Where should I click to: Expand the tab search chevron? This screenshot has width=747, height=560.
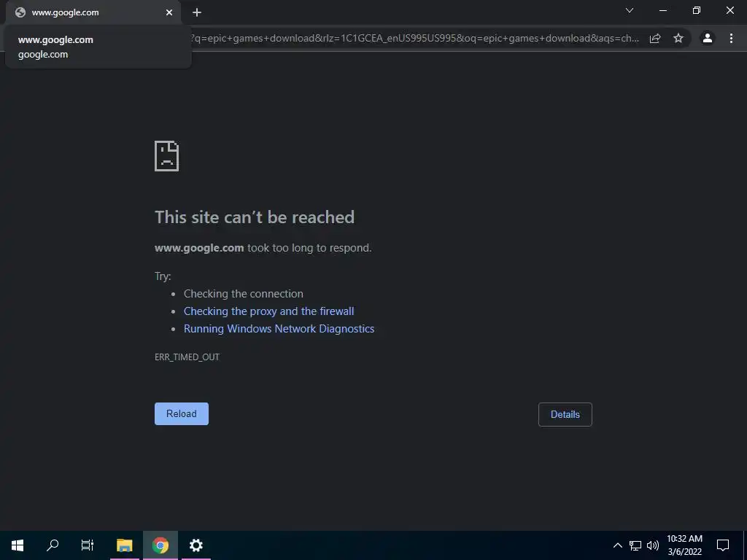[630, 10]
